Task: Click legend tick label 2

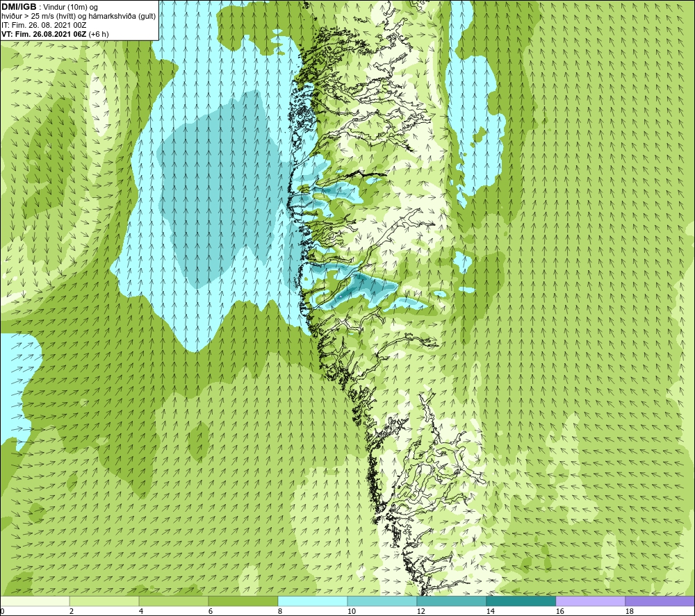Action: click(x=72, y=612)
